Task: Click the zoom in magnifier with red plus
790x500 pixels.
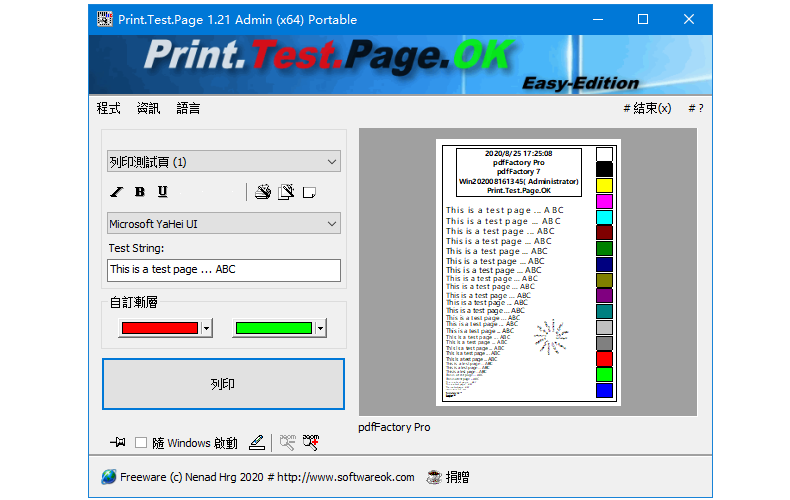Action: pos(311,443)
